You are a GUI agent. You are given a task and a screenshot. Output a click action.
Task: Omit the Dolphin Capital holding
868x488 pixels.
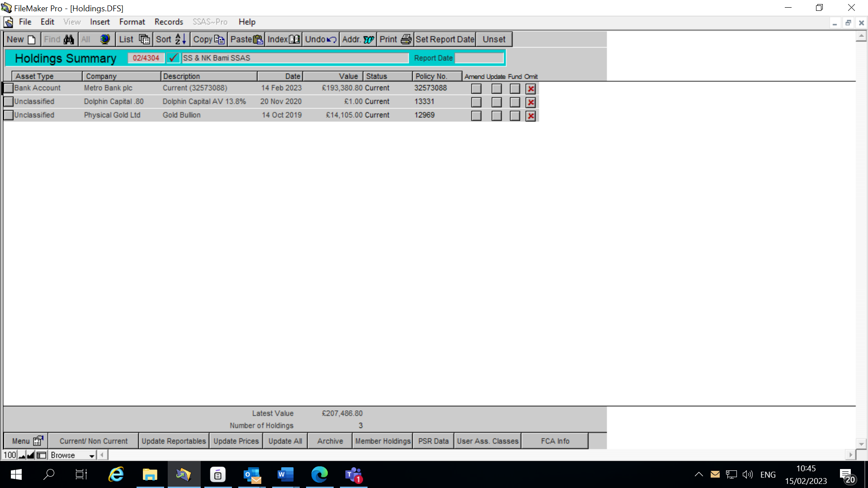531,102
